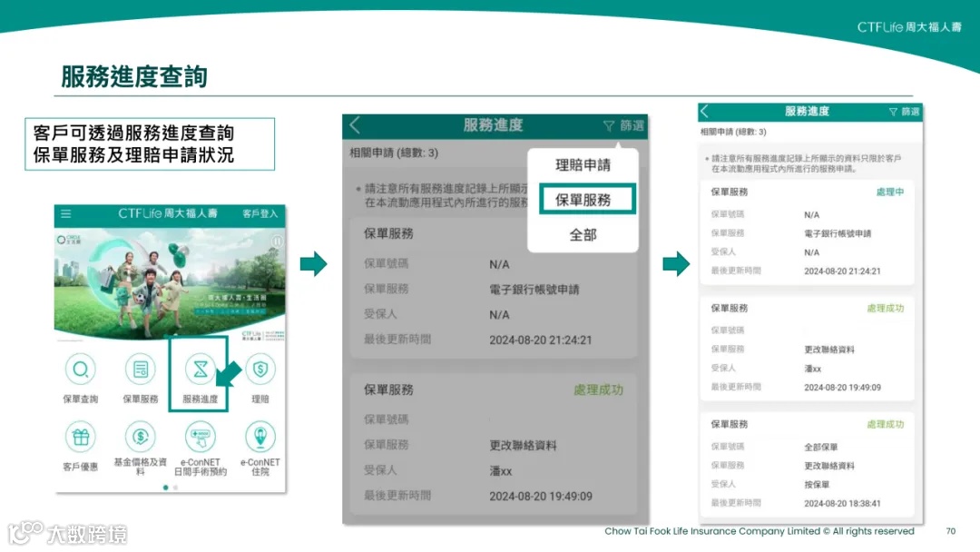Tap CTF Life 周大福人壽 logo on left phone
Viewport: 980px width, 552px height.
(x=168, y=213)
